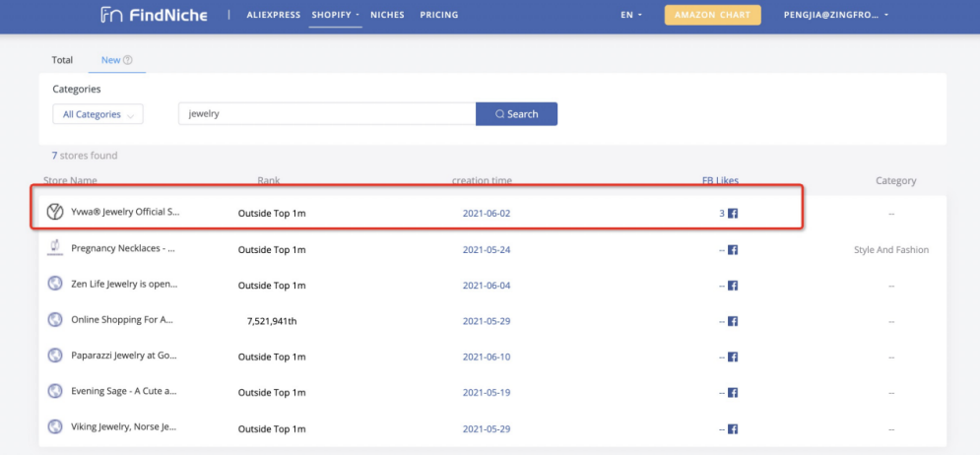
Task: Expand the PENGJIA@ZINGFRO account menu
Action: pos(835,15)
